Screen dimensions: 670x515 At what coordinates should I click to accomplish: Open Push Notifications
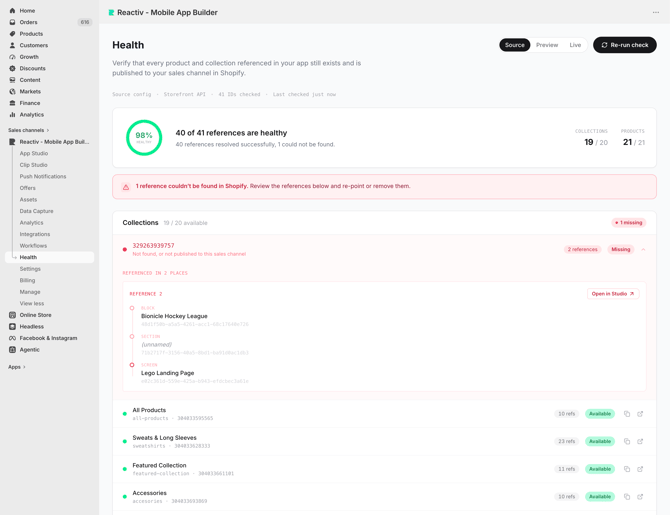(43, 177)
